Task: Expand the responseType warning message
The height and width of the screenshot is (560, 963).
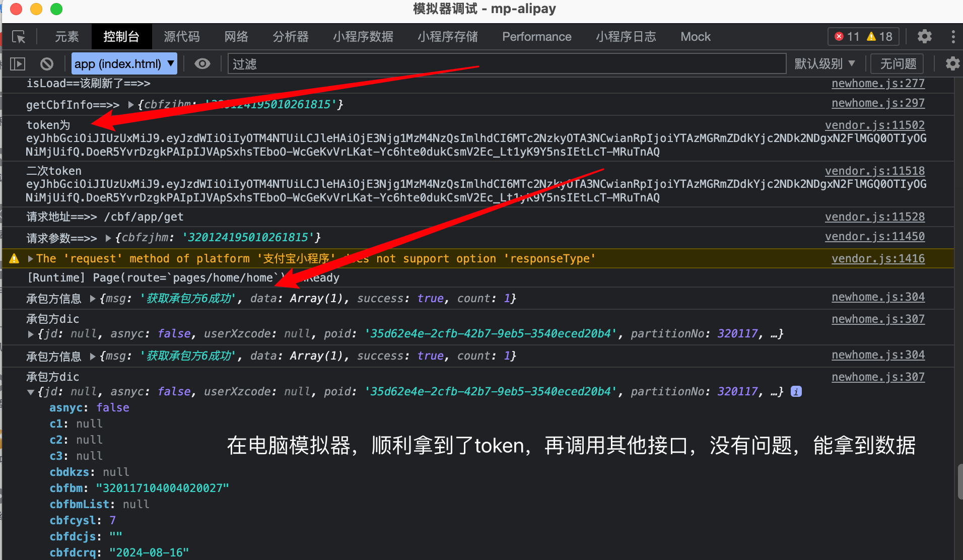Action: 31,259
